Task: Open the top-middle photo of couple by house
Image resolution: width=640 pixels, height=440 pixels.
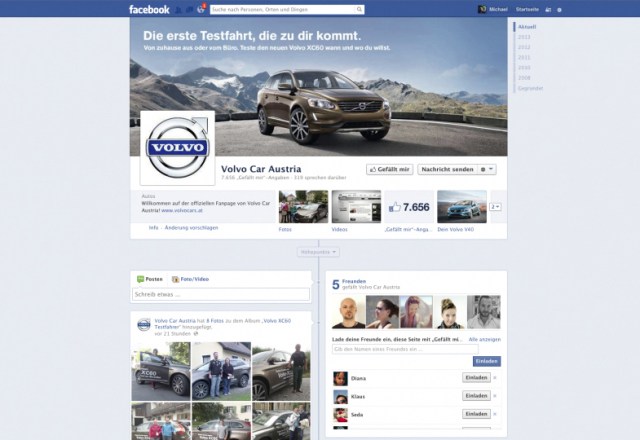Action: (222, 371)
